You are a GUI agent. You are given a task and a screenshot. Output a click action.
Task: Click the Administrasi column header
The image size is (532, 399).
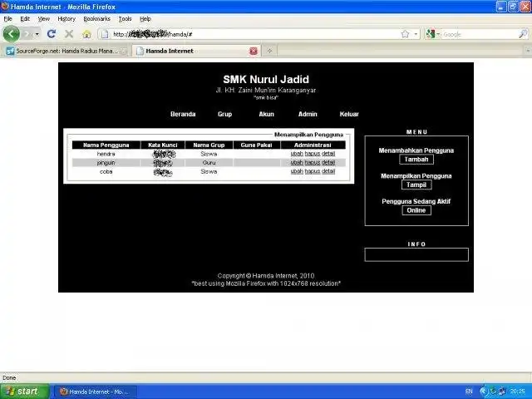tap(313, 145)
